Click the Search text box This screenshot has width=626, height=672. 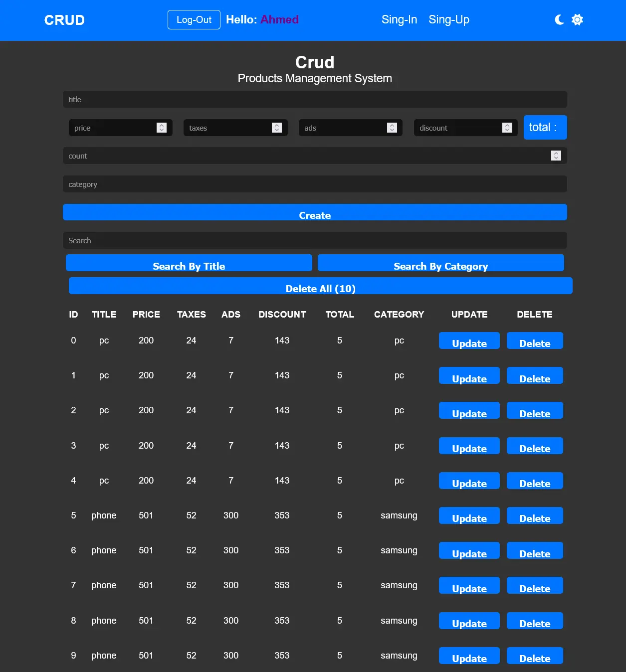pyautogui.click(x=314, y=240)
